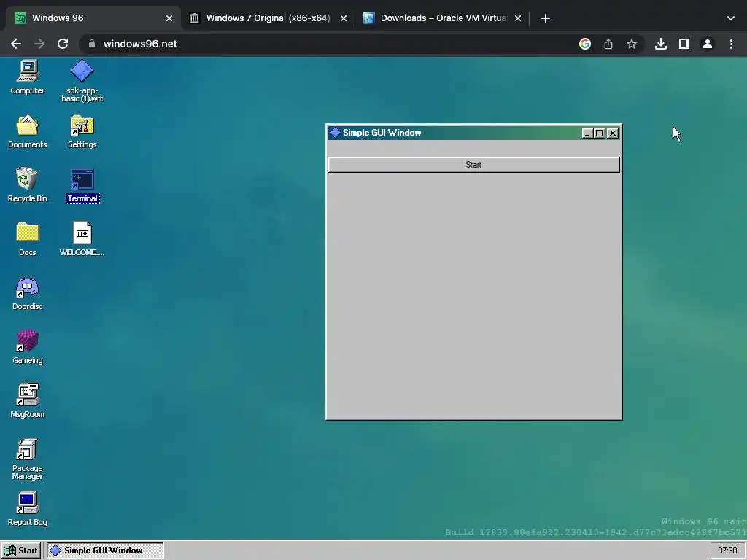Click Start button in Simple GUI Window
747x560 pixels.
point(474,165)
